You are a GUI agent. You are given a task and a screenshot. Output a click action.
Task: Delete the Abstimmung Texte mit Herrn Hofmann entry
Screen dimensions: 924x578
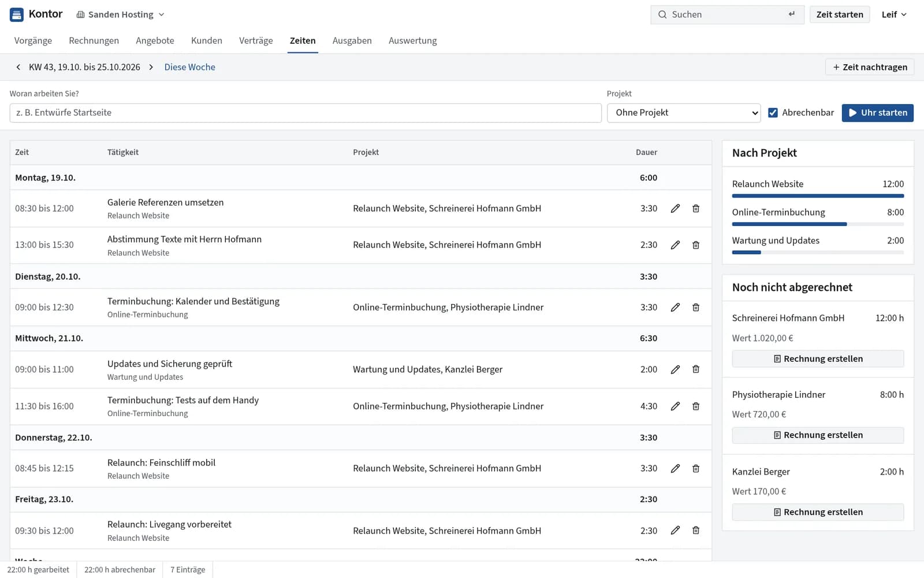[x=696, y=245]
